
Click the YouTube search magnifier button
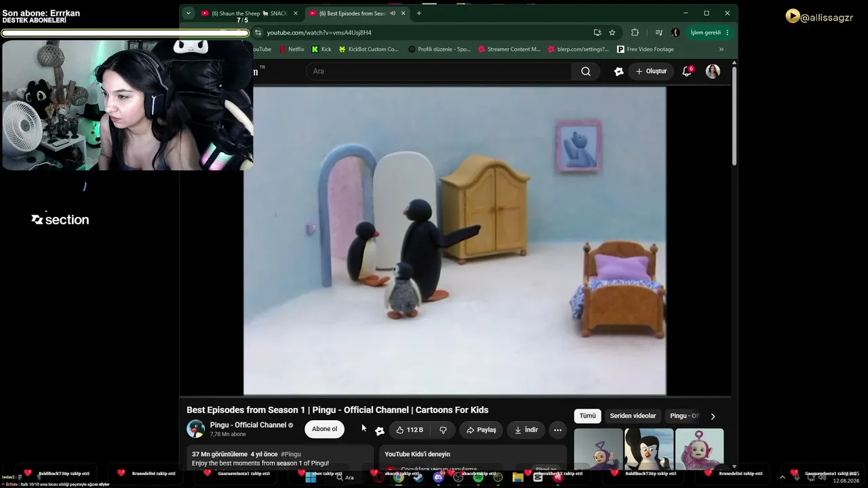coord(586,71)
